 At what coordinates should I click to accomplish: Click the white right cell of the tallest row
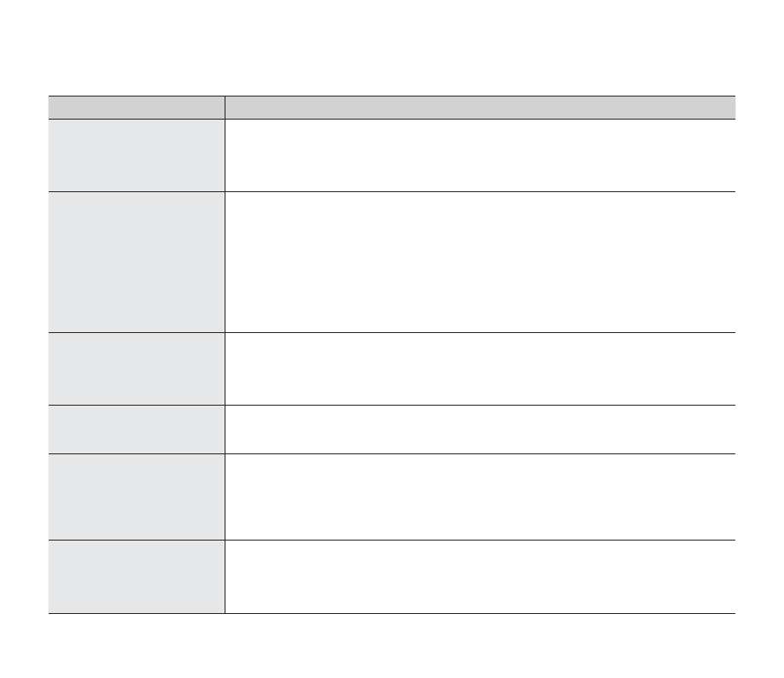point(479,262)
